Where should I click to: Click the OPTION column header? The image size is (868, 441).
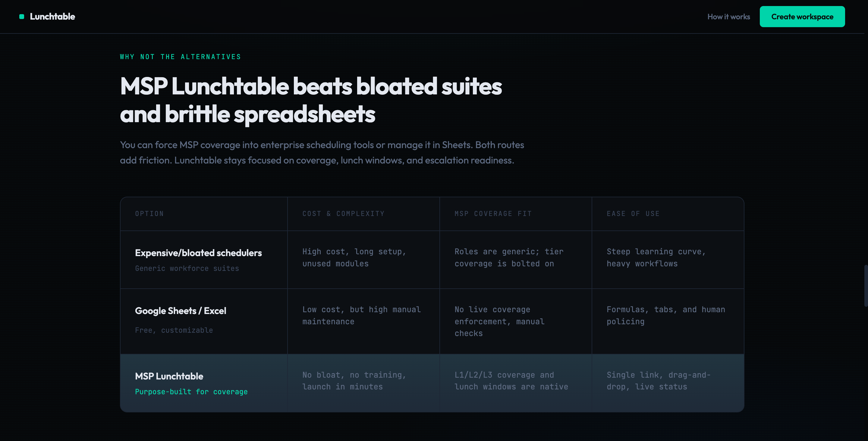[149, 214]
